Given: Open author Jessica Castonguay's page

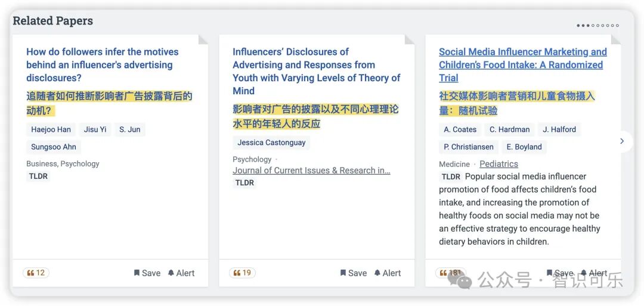Looking at the screenshot, I should (271, 143).
